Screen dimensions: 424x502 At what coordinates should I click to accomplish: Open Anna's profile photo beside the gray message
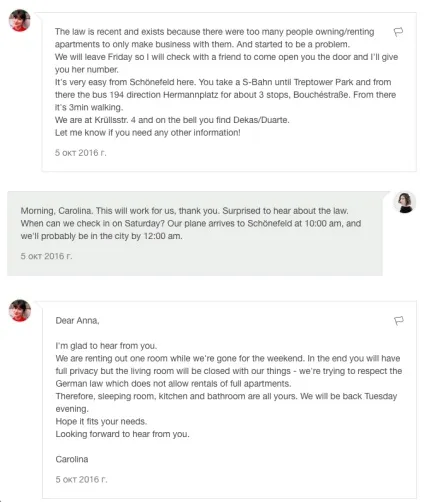405,202
